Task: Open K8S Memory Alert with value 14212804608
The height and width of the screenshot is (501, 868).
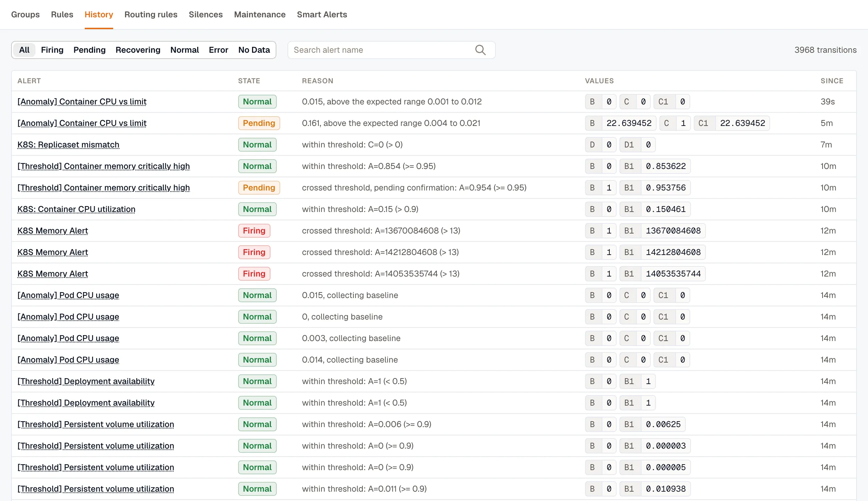Action: [53, 252]
